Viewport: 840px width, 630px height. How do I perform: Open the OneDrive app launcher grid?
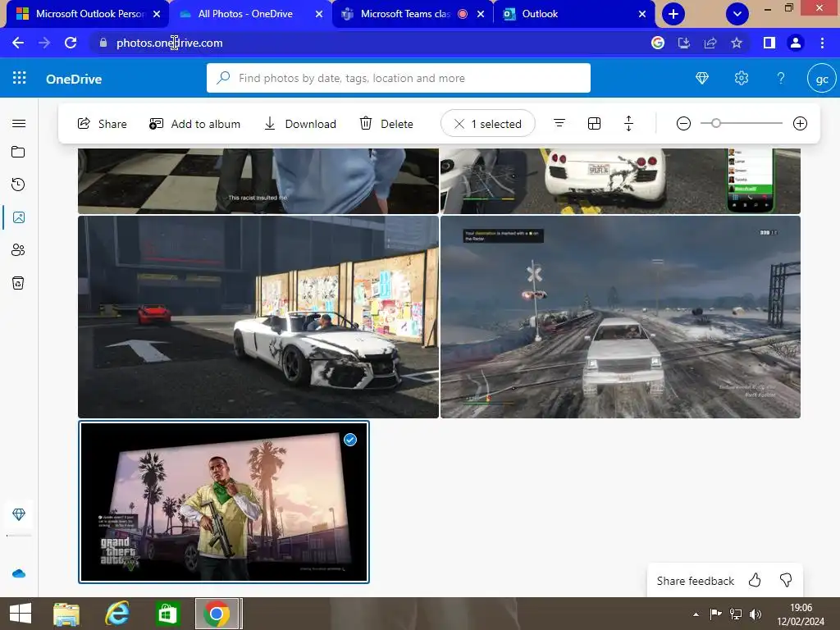pos(20,78)
